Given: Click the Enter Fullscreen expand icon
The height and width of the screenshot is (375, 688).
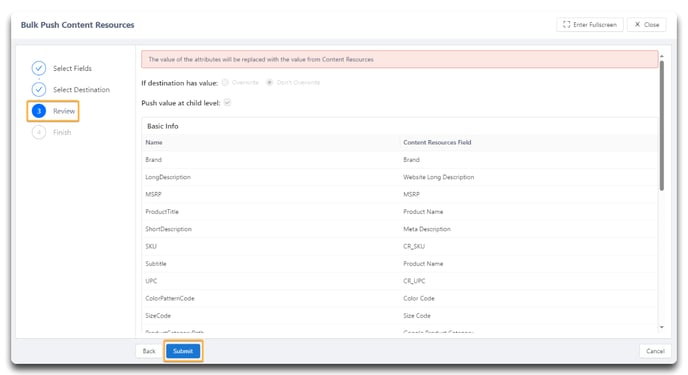Looking at the screenshot, I should click(x=566, y=25).
